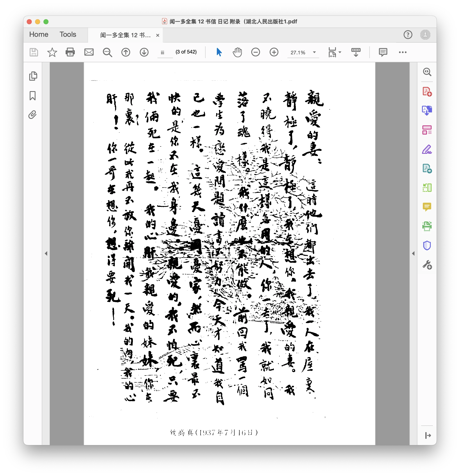
Task: Add document to favorites with star
Action: [x=52, y=52]
